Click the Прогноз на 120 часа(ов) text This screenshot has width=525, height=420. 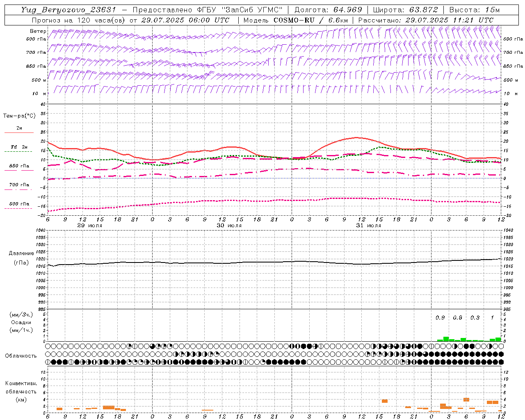point(80,20)
